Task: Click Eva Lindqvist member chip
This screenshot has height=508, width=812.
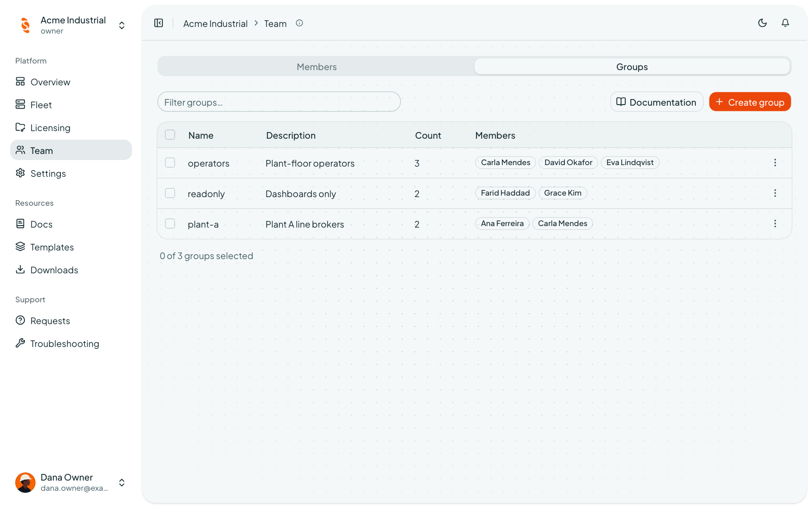Action: point(630,163)
